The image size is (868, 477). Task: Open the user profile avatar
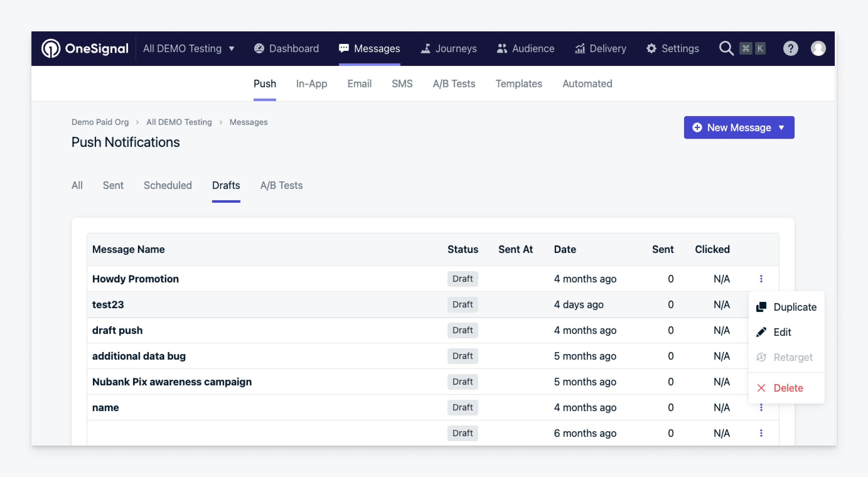(818, 49)
